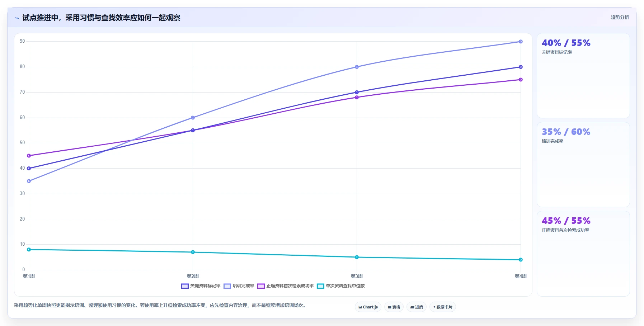Select the 单次资料查找中位数 point at 第4周 (4)
This screenshot has height=326, width=644.
521,260
